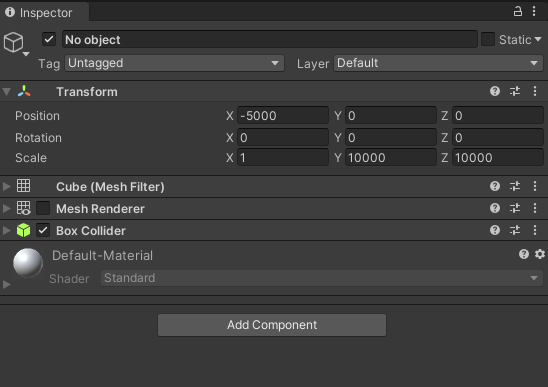Viewport: 548px width, 387px height.
Task: Click the Box Collider title
Action: coord(91,231)
